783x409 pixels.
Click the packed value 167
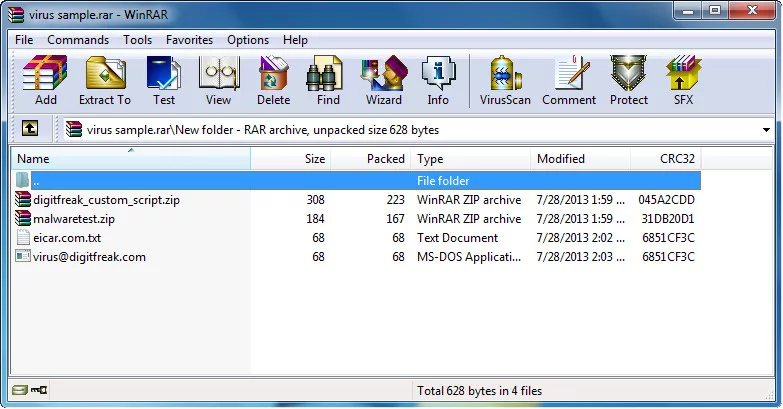click(395, 218)
